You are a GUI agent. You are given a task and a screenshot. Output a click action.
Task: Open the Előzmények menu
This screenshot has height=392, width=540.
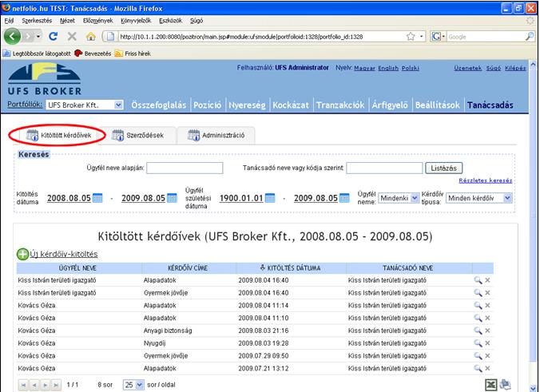[x=97, y=21]
